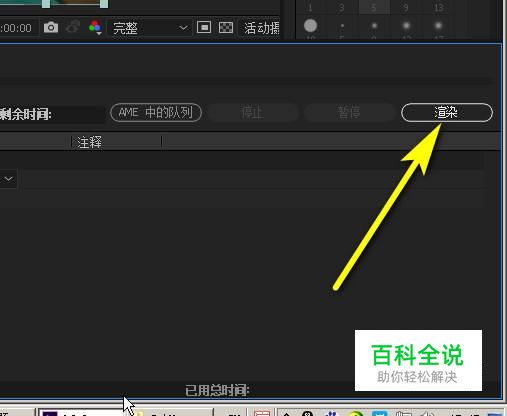This screenshot has width=507, height=416.
Task: Click the 已用总时间 label
Action: point(217,390)
